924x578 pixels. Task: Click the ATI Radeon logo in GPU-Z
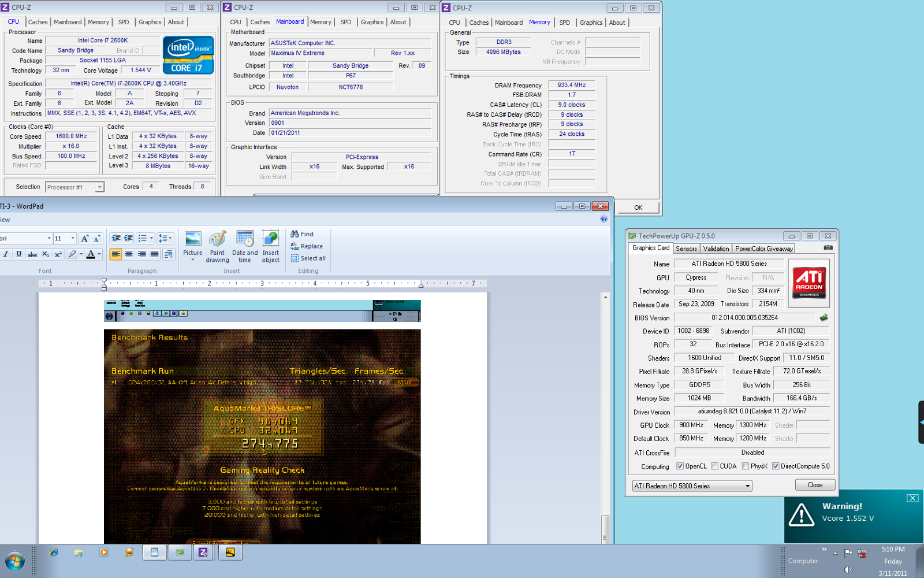point(809,283)
